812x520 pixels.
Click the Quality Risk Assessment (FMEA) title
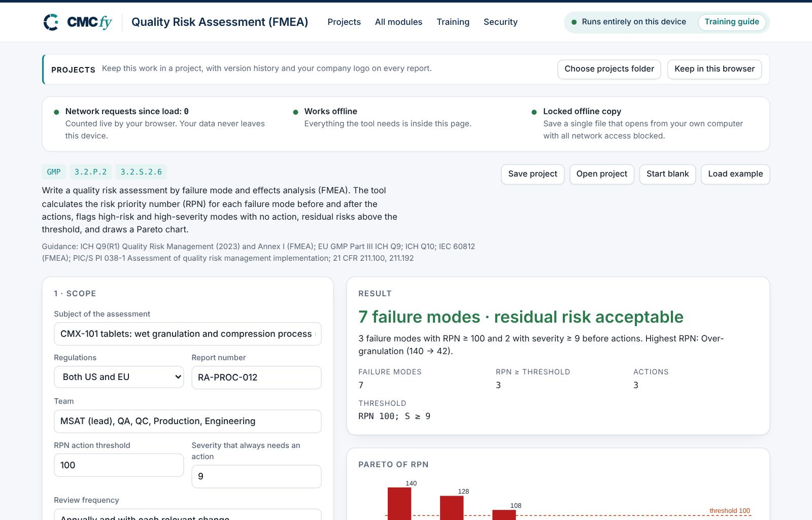[x=220, y=22]
